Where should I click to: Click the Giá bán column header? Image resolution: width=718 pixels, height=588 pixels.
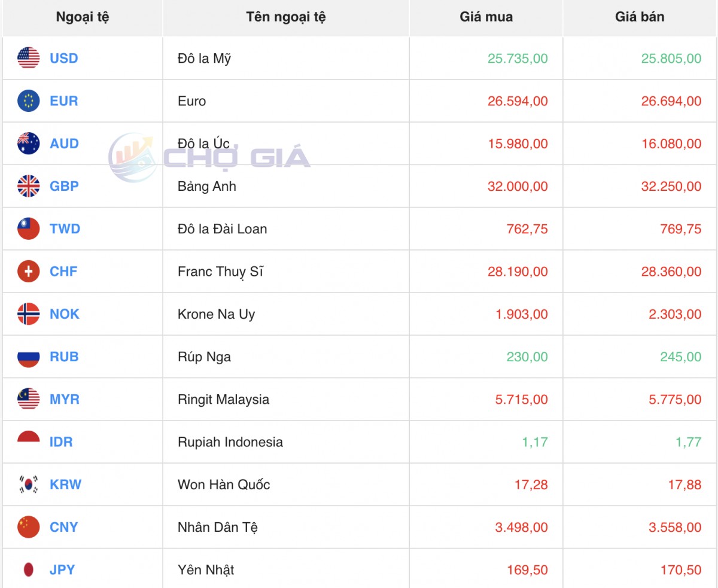click(x=640, y=17)
